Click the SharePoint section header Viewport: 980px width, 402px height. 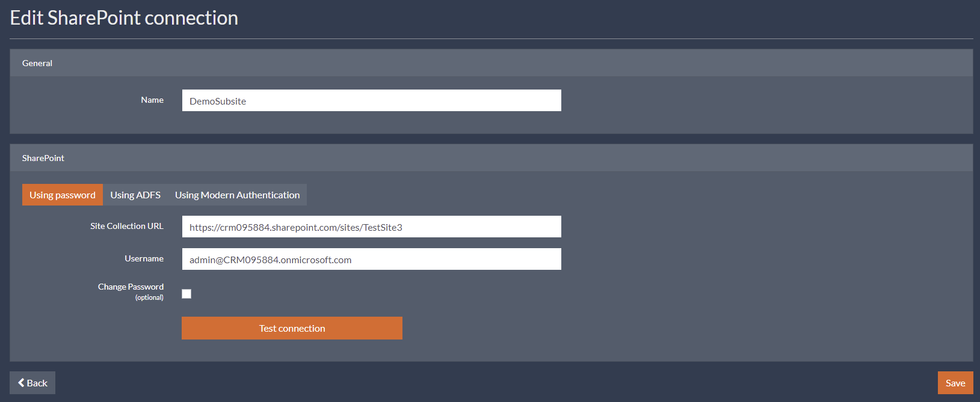click(x=492, y=158)
